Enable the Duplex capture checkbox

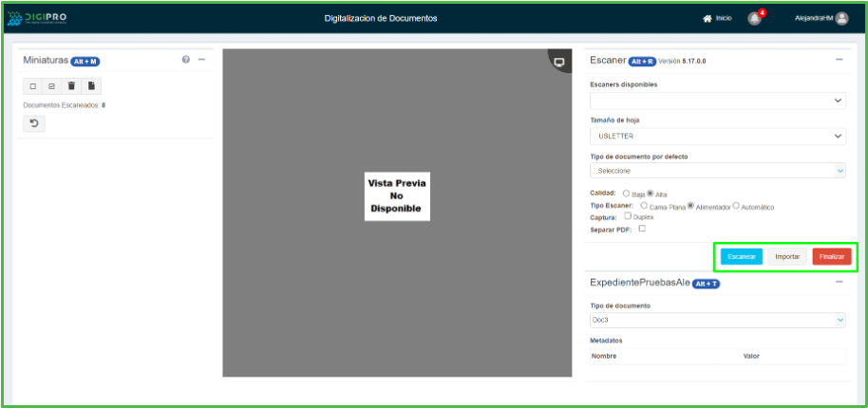pyautogui.click(x=628, y=216)
